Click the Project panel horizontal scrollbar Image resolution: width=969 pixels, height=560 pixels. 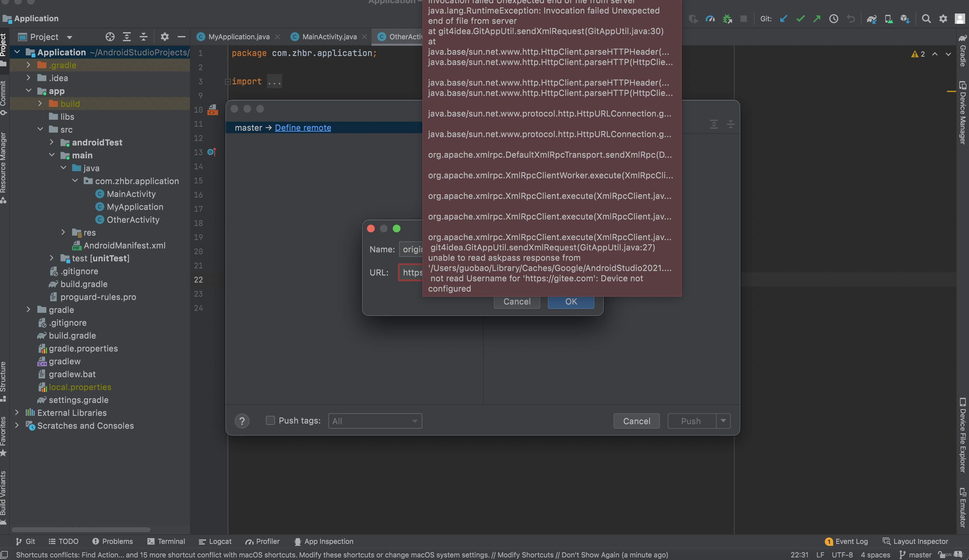81,530
